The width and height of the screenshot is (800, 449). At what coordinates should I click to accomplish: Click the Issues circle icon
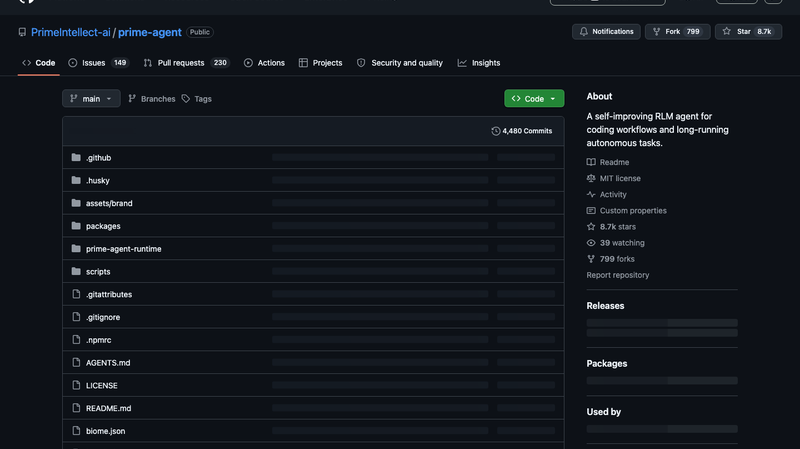coord(72,63)
